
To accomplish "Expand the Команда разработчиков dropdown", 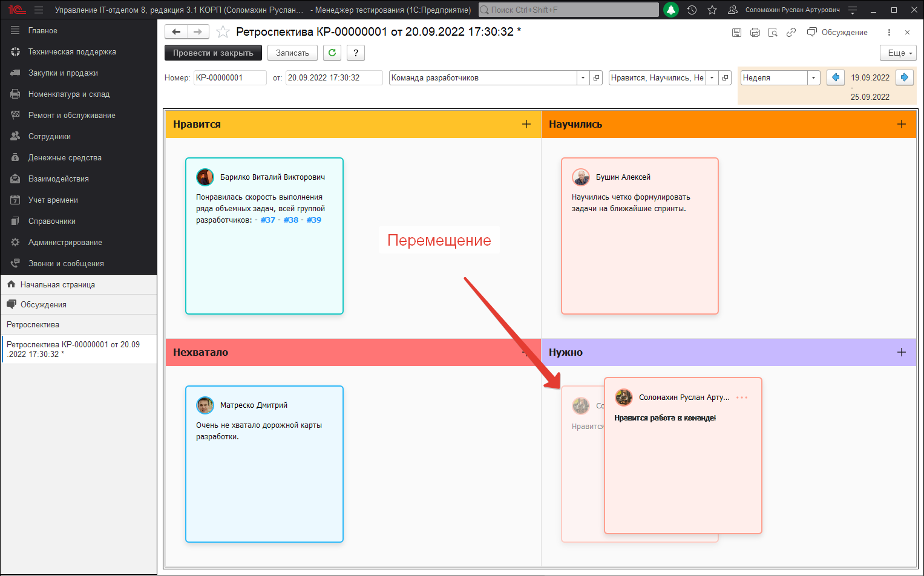I will pyautogui.click(x=583, y=78).
